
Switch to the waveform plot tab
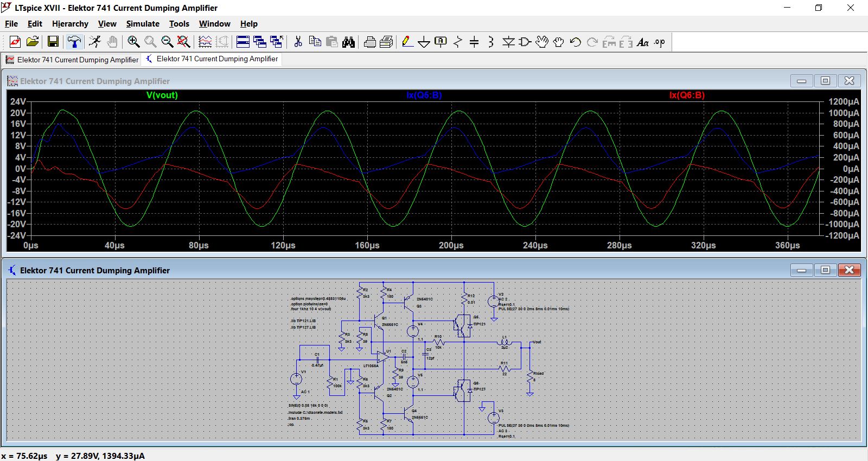click(72, 60)
